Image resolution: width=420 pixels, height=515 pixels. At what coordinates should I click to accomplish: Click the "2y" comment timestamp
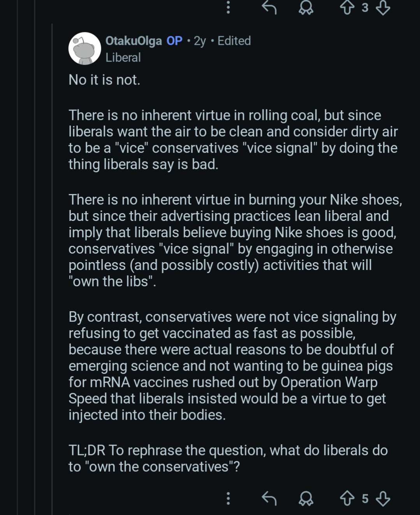pyautogui.click(x=200, y=41)
